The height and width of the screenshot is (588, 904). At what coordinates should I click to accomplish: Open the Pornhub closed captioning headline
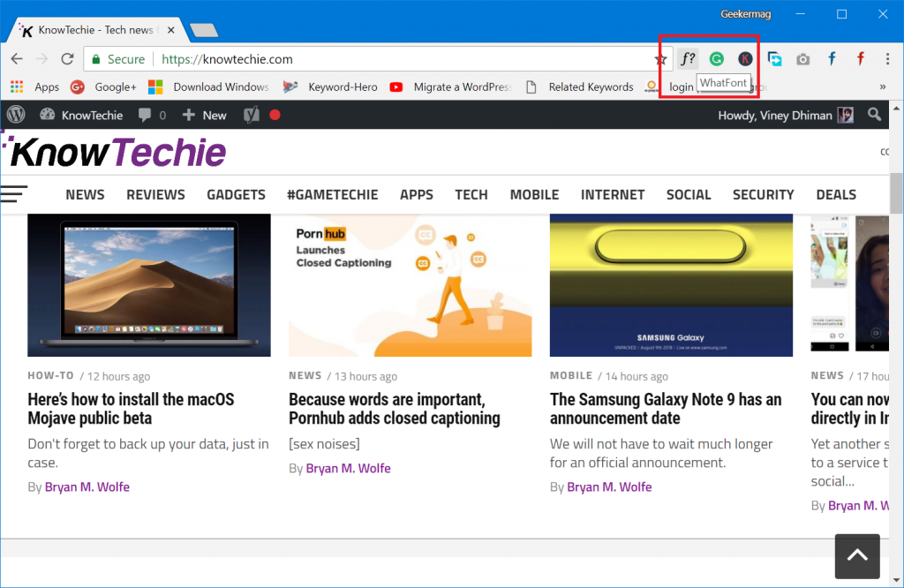tap(395, 409)
